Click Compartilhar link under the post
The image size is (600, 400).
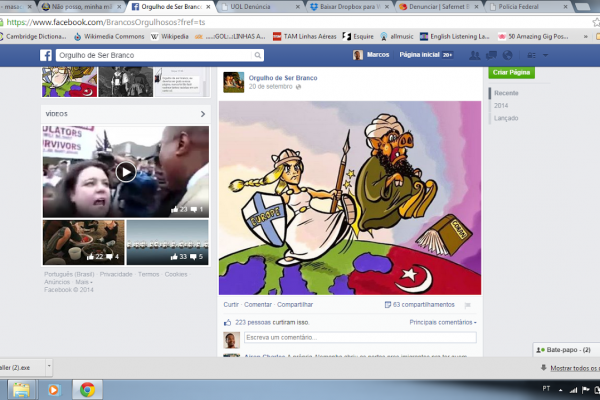point(295,305)
